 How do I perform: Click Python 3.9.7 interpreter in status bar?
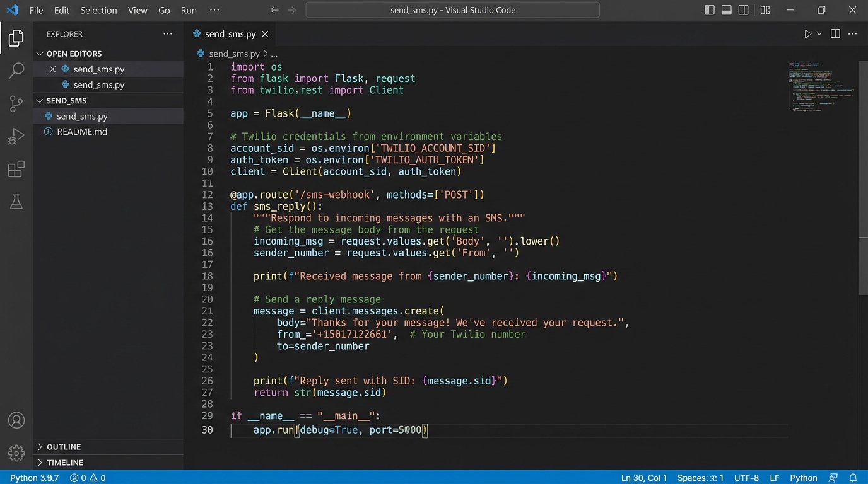[x=34, y=478]
